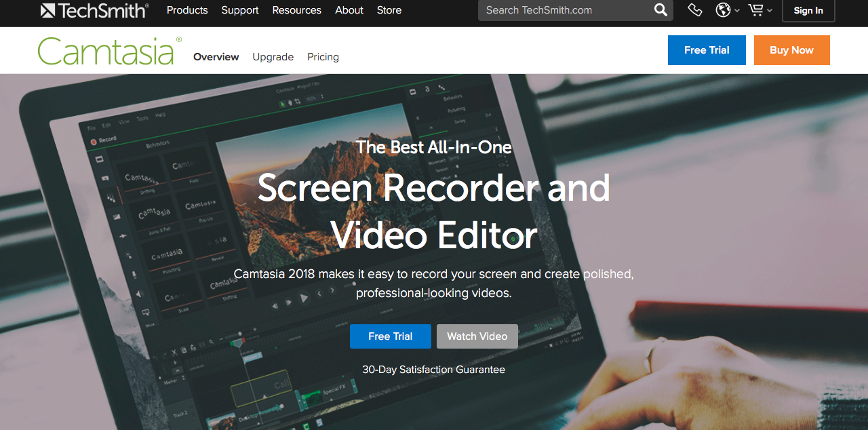Select the Resources menu item

(297, 10)
